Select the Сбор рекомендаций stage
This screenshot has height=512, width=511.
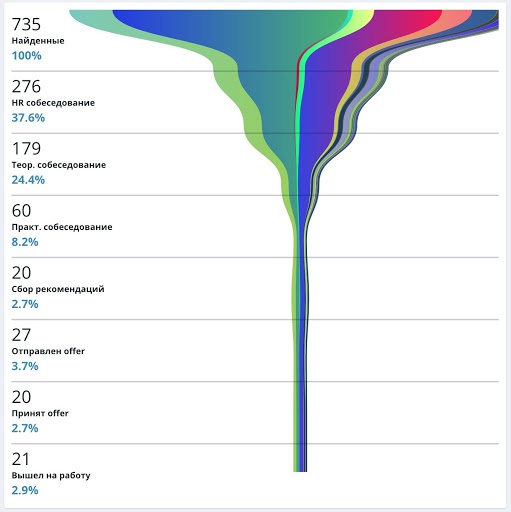tap(58, 289)
